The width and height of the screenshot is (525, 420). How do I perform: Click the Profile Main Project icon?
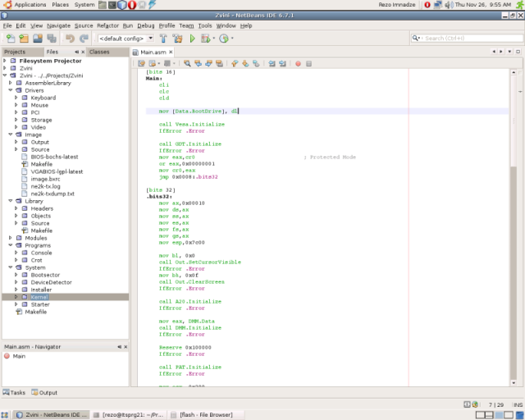[223, 39]
